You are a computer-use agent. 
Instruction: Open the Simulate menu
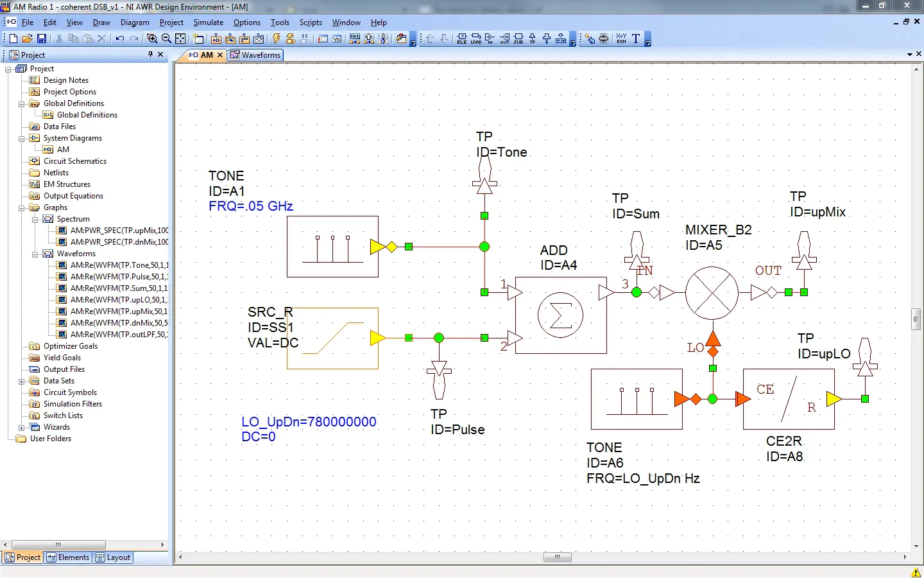tap(209, 22)
